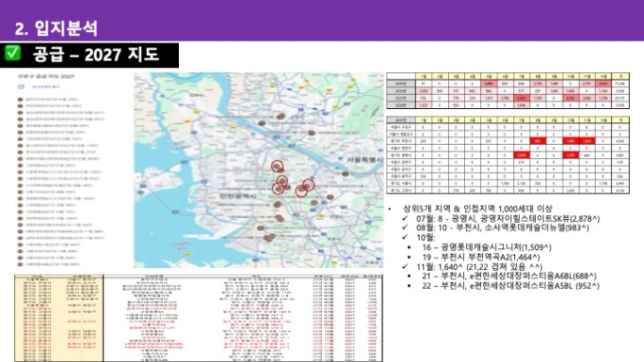Click the northernmost brown marker on the map

point(281,117)
